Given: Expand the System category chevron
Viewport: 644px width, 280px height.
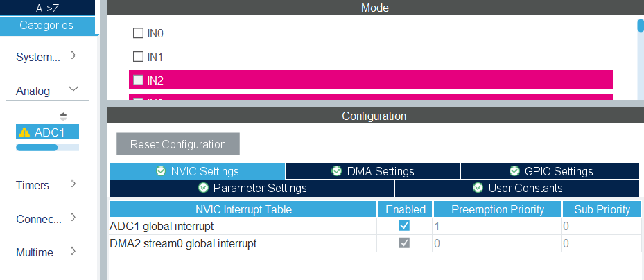Looking at the screenshot, I should 73,55.
